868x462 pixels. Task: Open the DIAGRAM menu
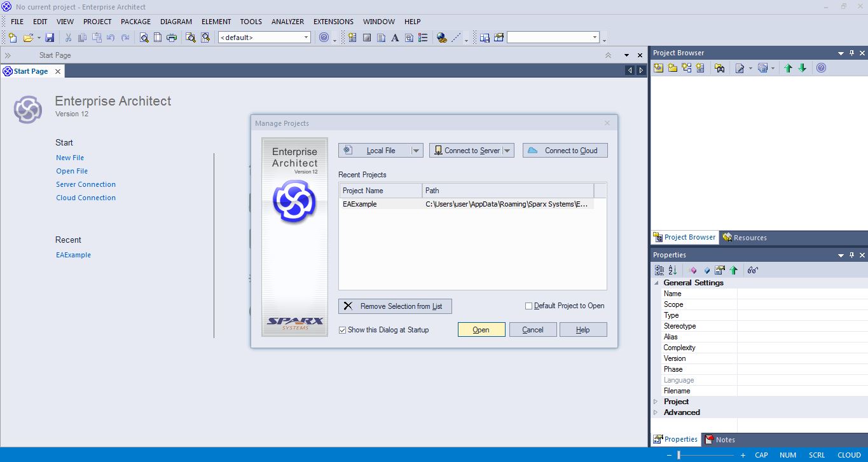pyautogui.click(x=176, y=22)
